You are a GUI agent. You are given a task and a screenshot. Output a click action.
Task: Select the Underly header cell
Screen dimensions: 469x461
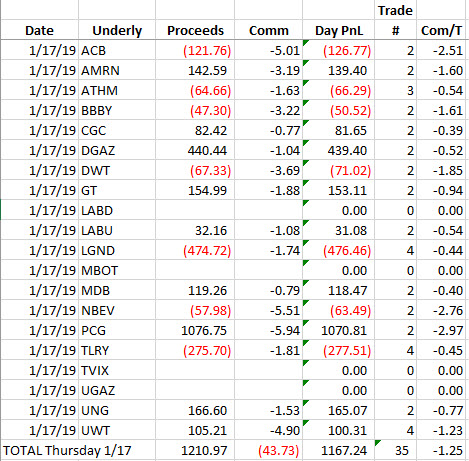click(x=117, y=30)
